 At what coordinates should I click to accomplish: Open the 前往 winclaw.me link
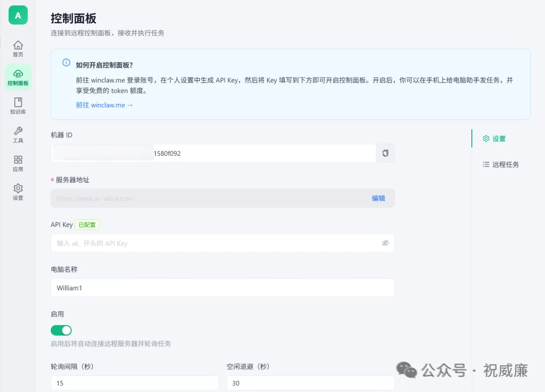click(104, 105)
